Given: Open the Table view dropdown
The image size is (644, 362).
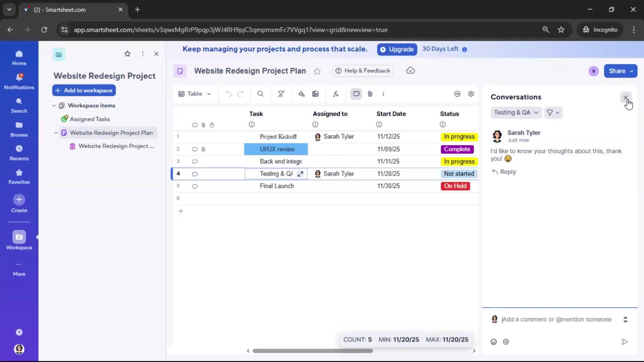Looking at the screenshot, I should [x=195, y=94].
